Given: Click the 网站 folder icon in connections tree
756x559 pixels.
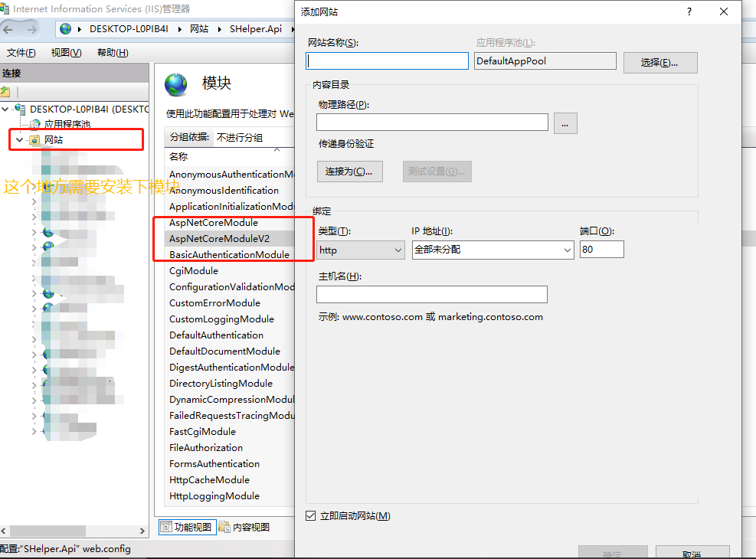Looking at the screenshot, I should click(x=34, y=139).
